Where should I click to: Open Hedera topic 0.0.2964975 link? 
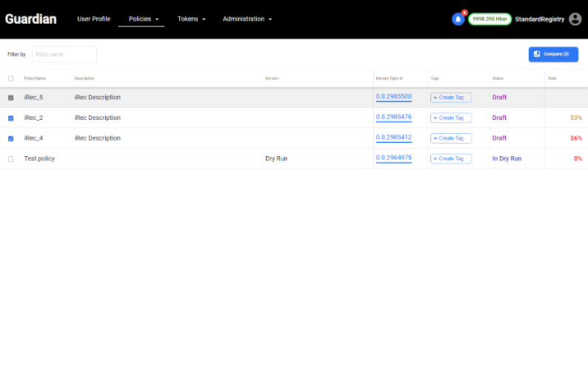[393, 158]
